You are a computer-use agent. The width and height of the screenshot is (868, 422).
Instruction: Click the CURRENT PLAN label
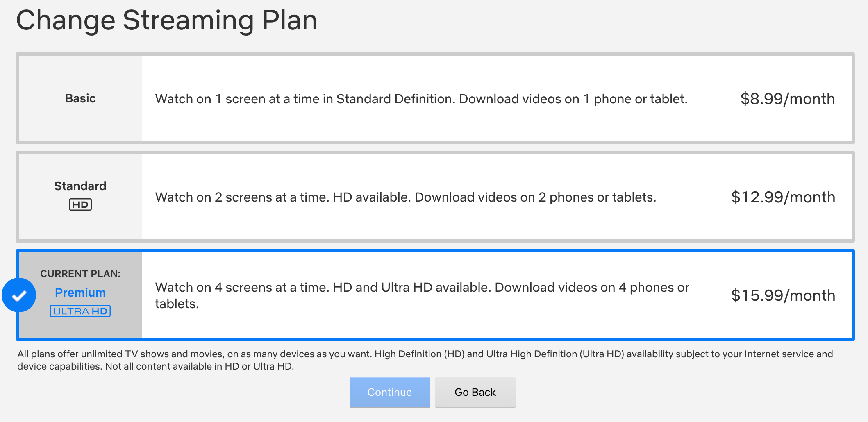[80, 274]
